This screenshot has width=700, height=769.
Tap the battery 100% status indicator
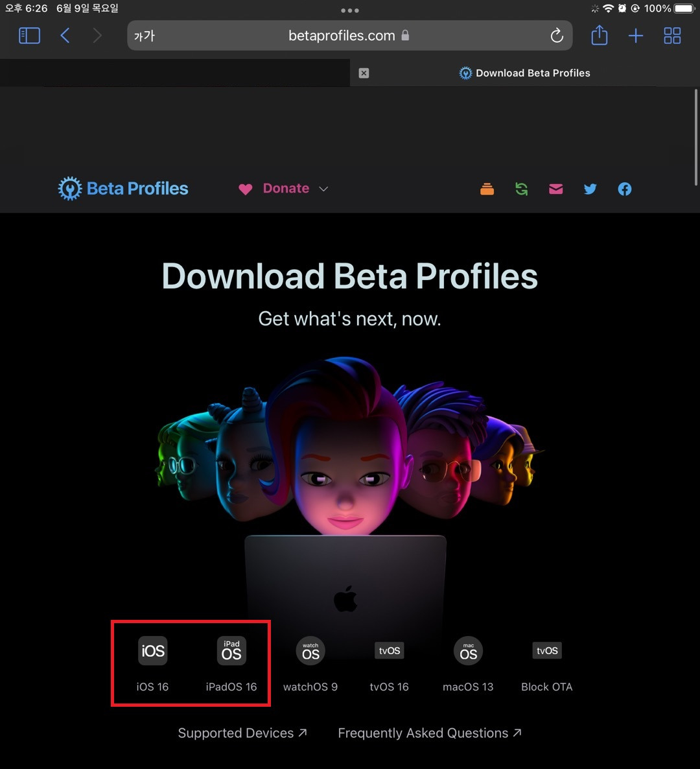670,8
